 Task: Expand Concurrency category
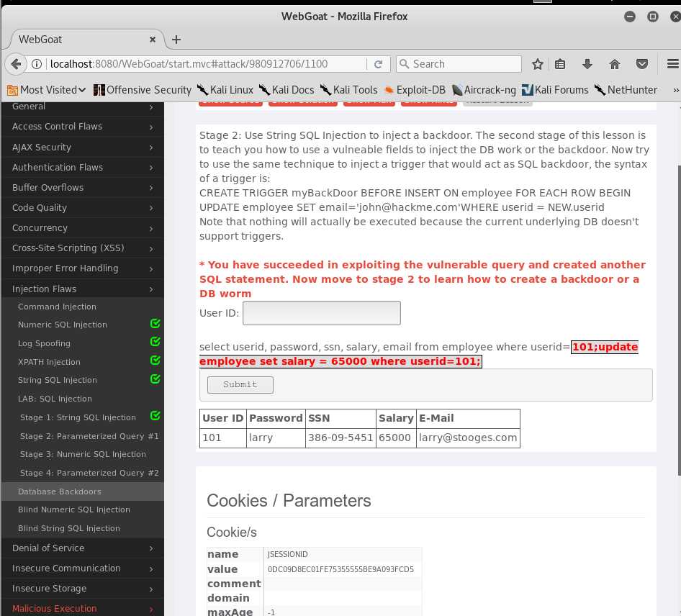tap(83, 228)
